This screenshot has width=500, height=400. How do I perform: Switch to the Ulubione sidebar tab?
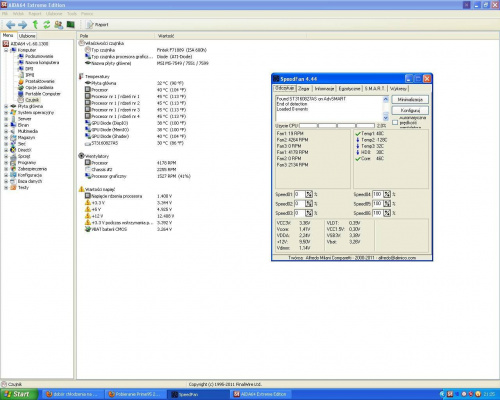[x=27, y=36]
